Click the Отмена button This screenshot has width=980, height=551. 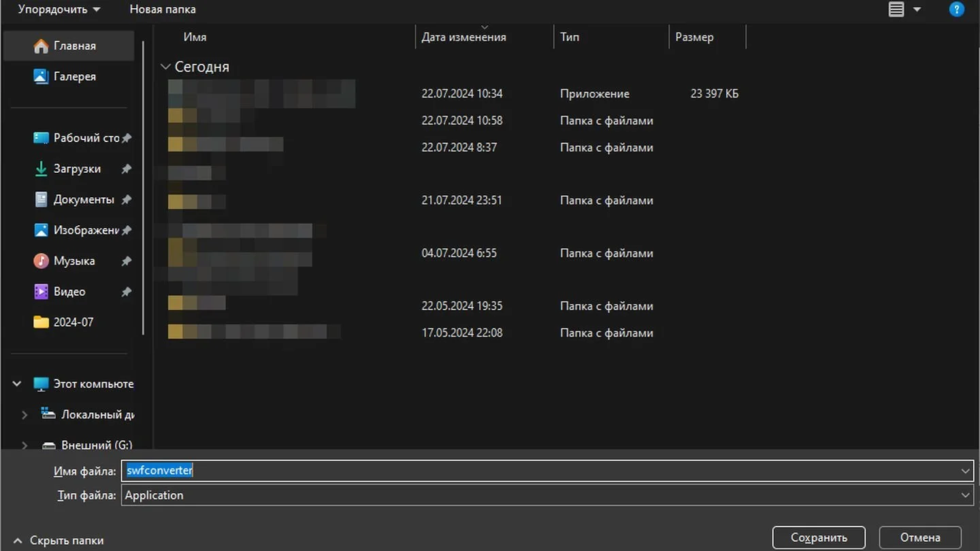point(920,537)
